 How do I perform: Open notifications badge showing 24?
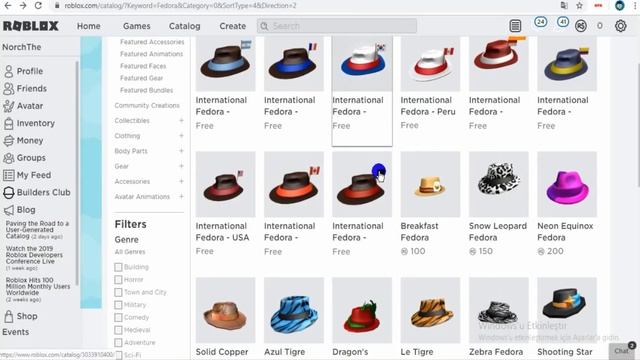(x=541, y=22)
